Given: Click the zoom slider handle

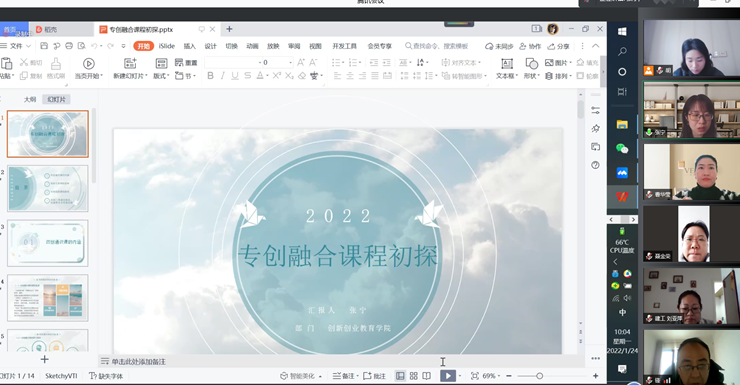Looking at the screenshot, I should tap(539, 376).
